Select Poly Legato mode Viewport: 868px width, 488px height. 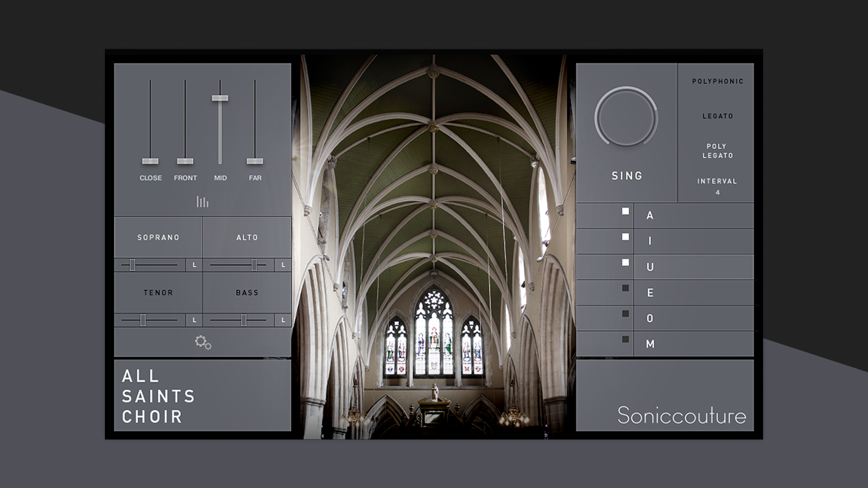pos(718,150)
